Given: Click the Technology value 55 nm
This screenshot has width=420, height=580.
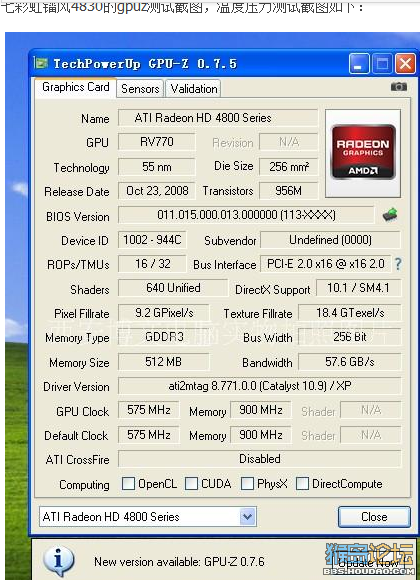Looking at the screenshot, I should [157, 166].
